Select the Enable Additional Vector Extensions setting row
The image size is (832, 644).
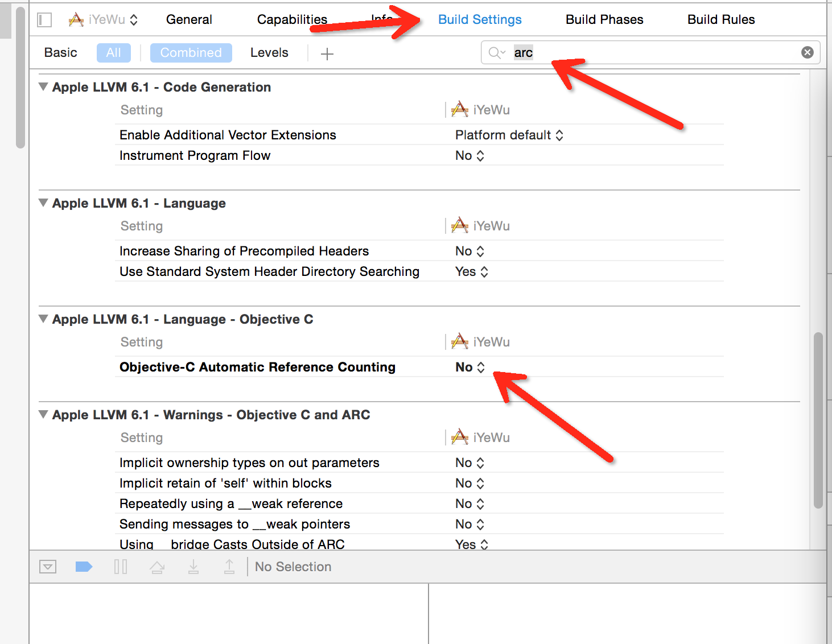tap(419, 135)
